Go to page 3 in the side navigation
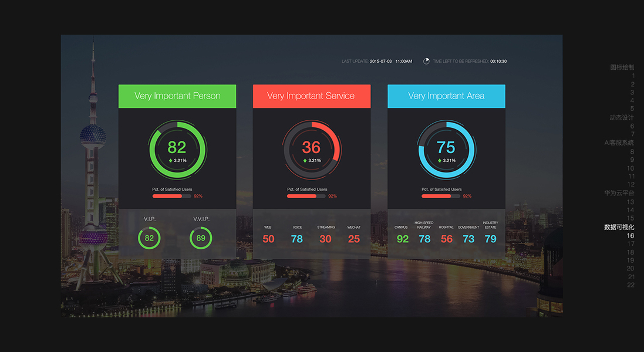The width and height of the screenshot is (644, 352). click(632, 92)
